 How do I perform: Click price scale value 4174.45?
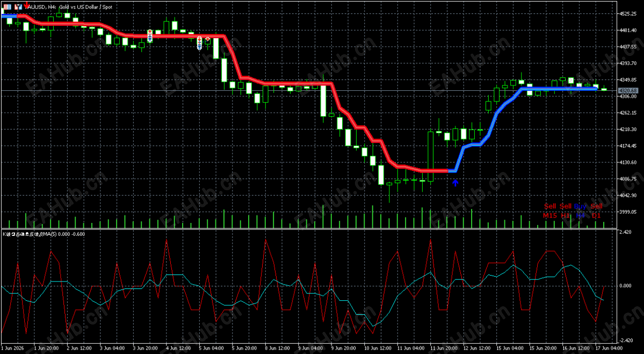pyautogui.click(x=627, y=146)
